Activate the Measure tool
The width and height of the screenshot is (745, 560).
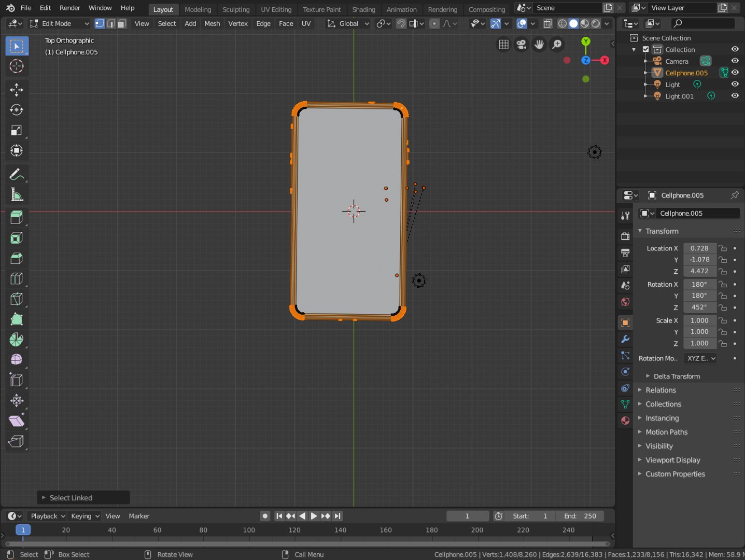[17, 195]
